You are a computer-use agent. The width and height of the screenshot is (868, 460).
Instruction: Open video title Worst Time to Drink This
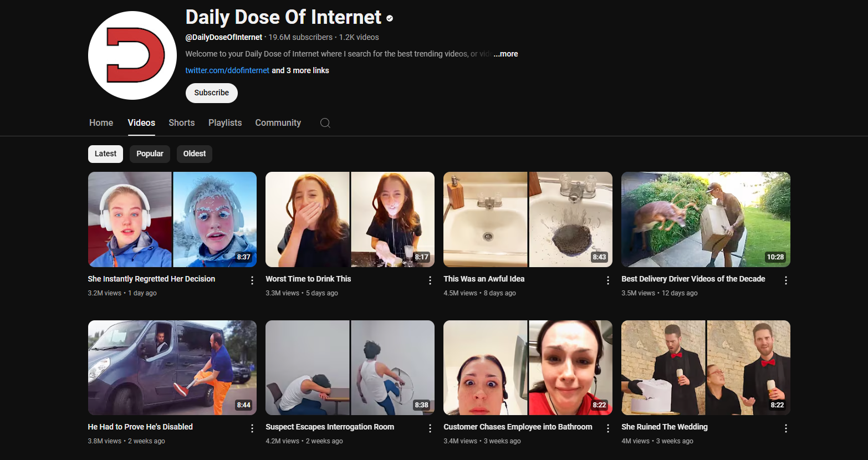(308, 279)
